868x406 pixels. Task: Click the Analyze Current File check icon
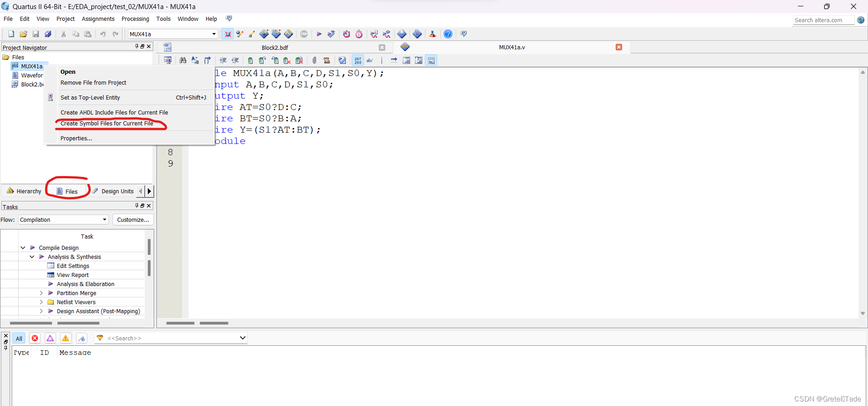pyautogui.click(x=342, y=60)
